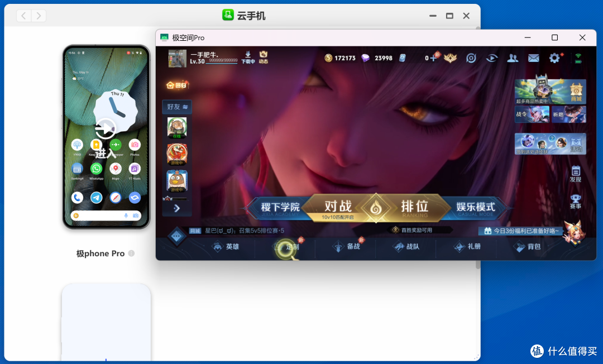
Task: Click the 下载中 download icon
Action: (x=248, y=58)
